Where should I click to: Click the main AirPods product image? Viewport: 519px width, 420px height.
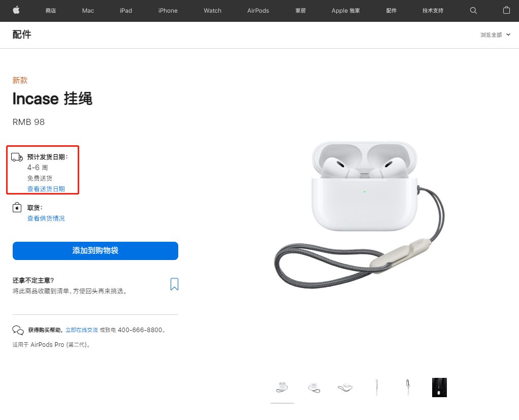pos(360,215)
